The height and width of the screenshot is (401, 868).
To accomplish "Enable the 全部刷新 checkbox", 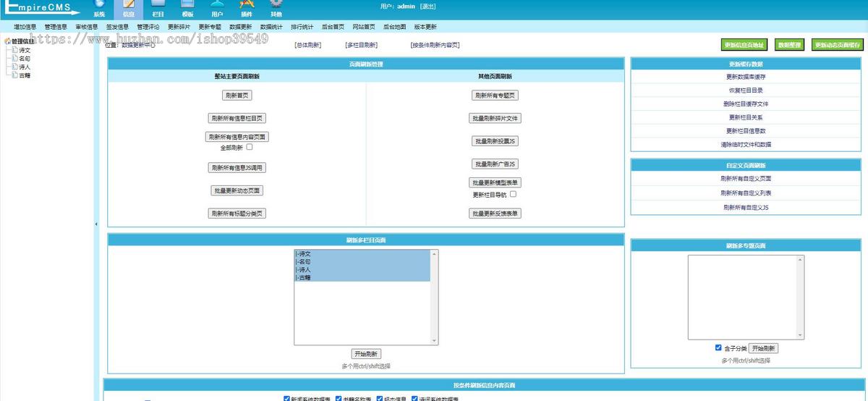I will (250, 147).
